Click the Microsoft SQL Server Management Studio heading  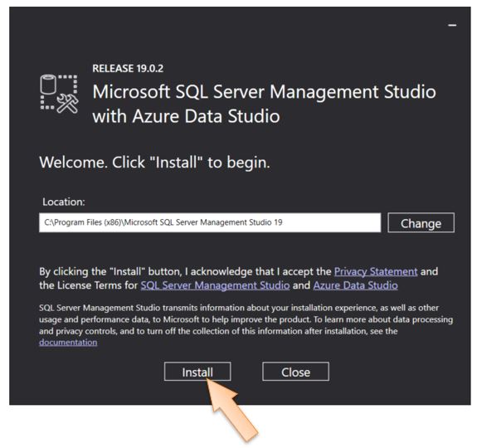point(264,91)
